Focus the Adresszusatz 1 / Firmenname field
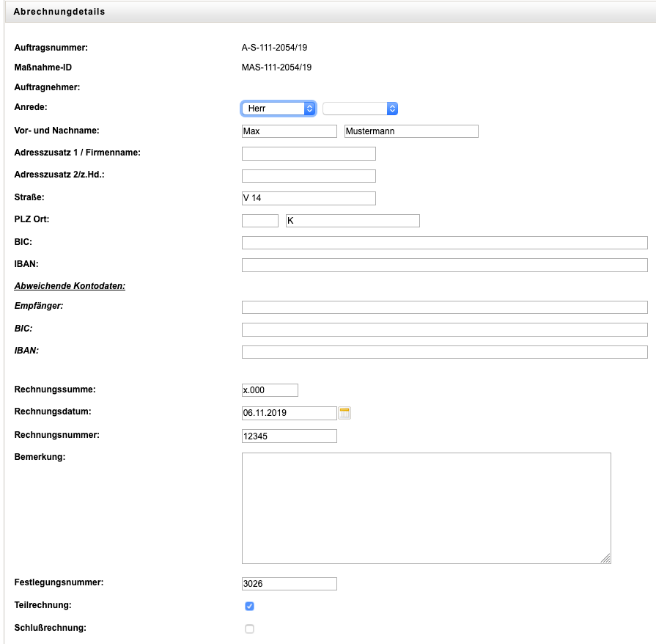The height and width of the screenshot is (644, 656). pyautogui.click(x=309, y=153)
